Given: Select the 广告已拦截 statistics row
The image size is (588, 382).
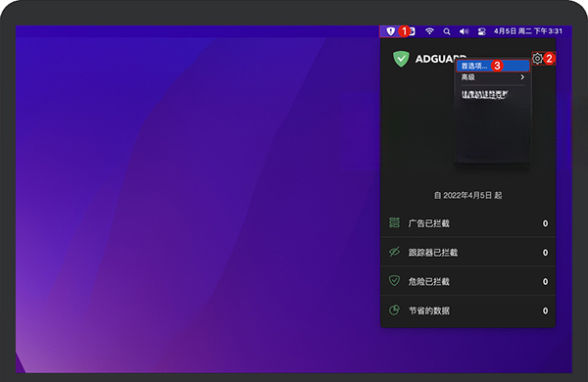Looking at the screenshot, I should click(x=467, y=223).
